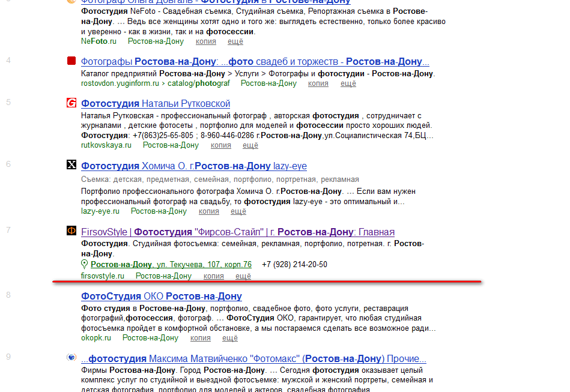Open cached копия for rutkovskaya.ru result
The width and height of the screenshot is (570, 392).
tap(220, 145)
